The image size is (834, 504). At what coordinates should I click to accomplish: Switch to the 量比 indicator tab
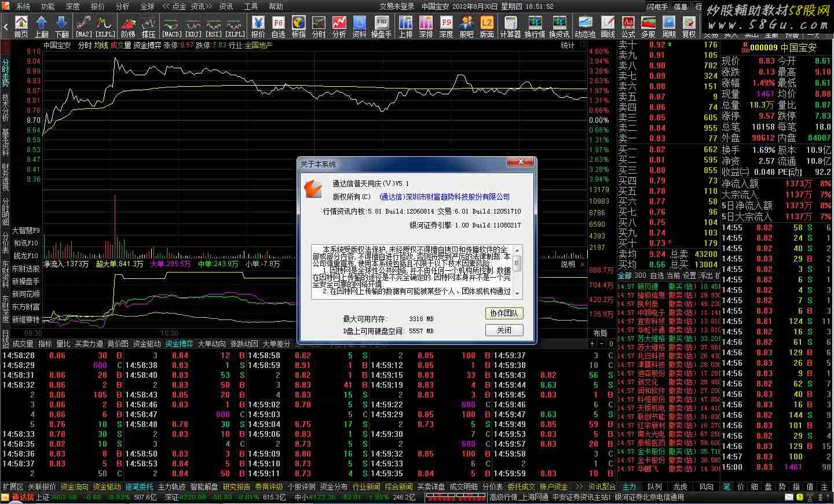pos(63,344)
